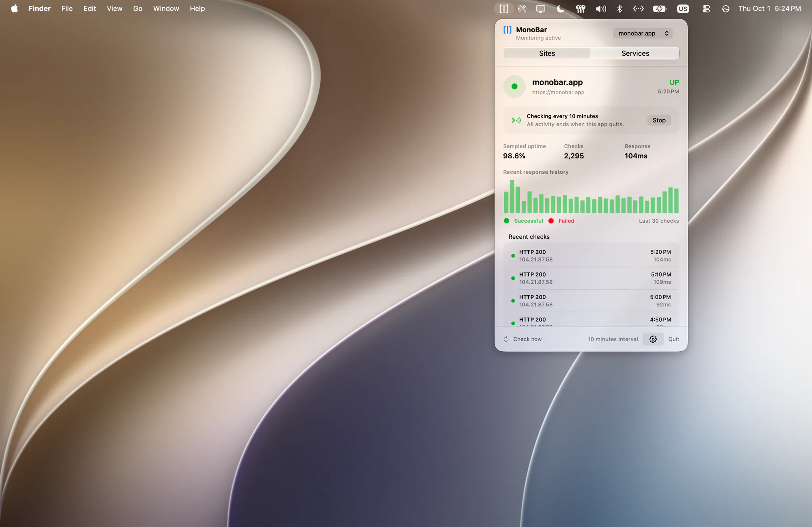Open Bluetooth menu bar icon
This screenshot has width=812, height=527.
tap(620, 8)
